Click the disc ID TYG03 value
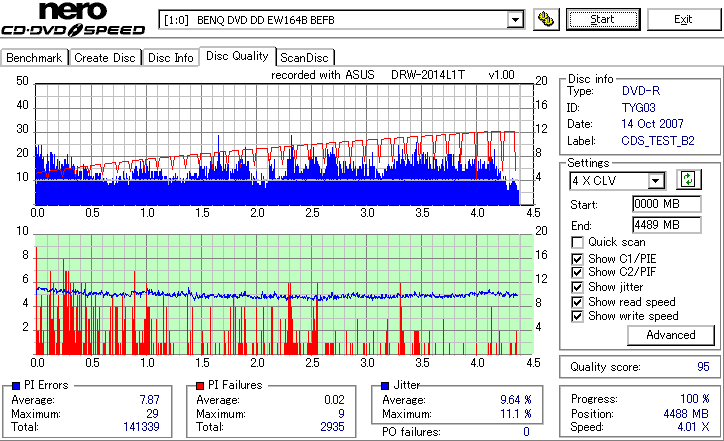The width and height of the screenshot is (724, 441). [x=639, y=108]
